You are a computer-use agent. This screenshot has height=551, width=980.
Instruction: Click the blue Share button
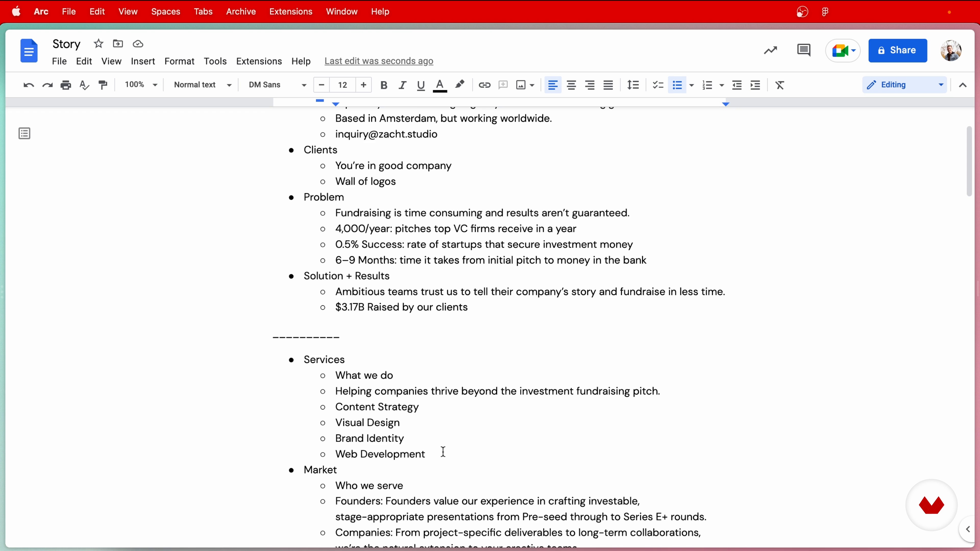tap(898, 50)
